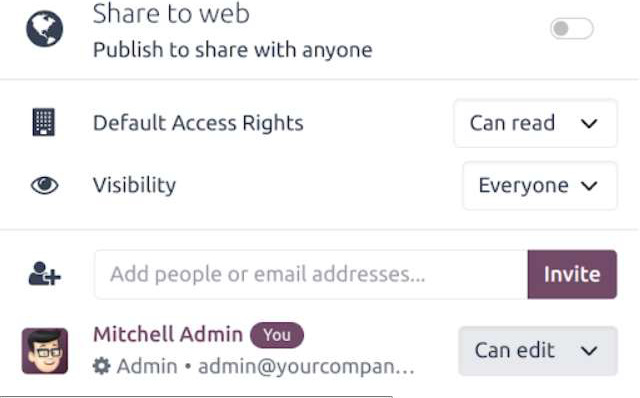The image size is (640, 398).
Task: Click the chevron arrow in Can edit box
Action: tap(589, 351)
